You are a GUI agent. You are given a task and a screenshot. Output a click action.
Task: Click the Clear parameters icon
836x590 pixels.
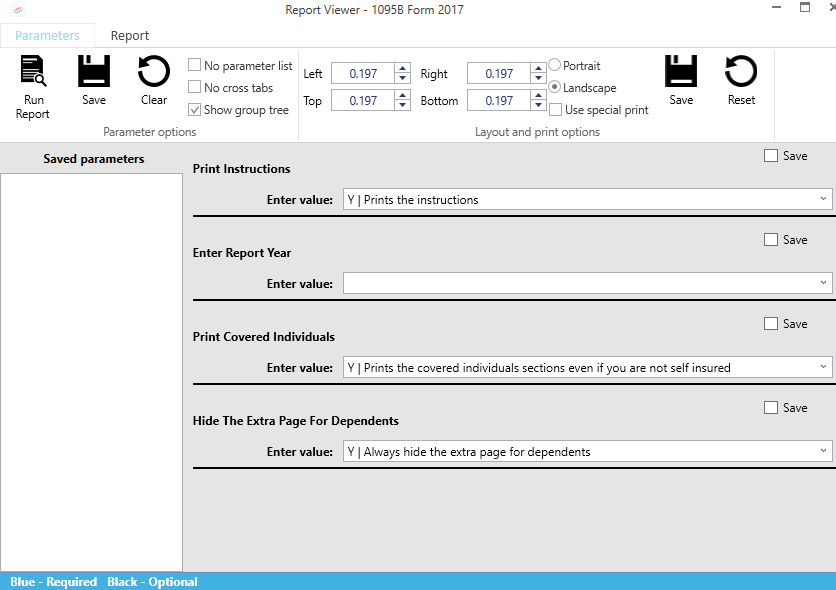[x=154, y=71]
